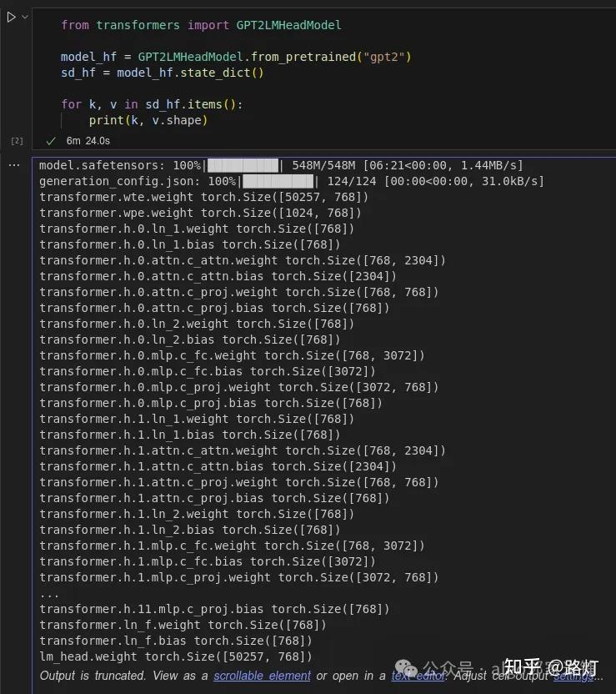Open the cell output actions ellipsis menu
The image size is (616, 694).
[x=13, y=165]
